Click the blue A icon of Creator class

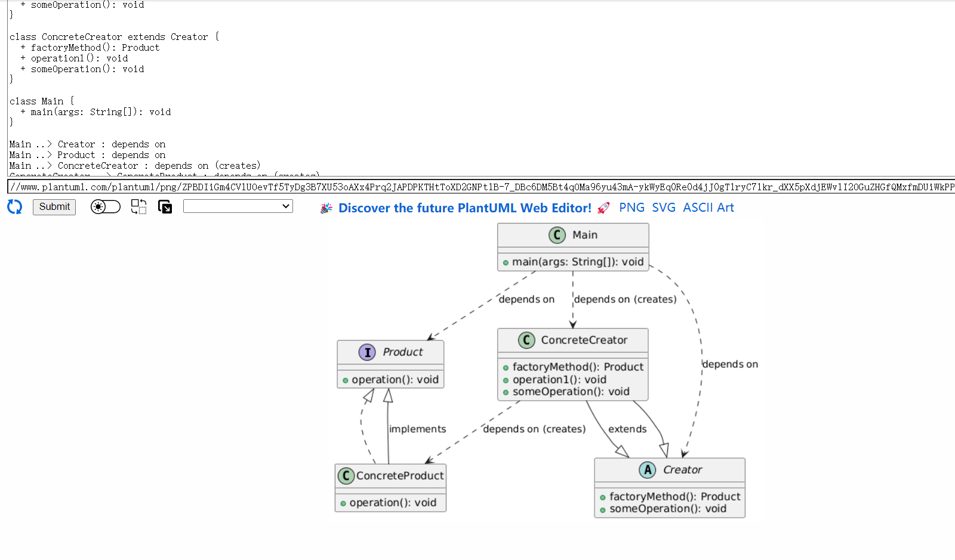point(647,470)
